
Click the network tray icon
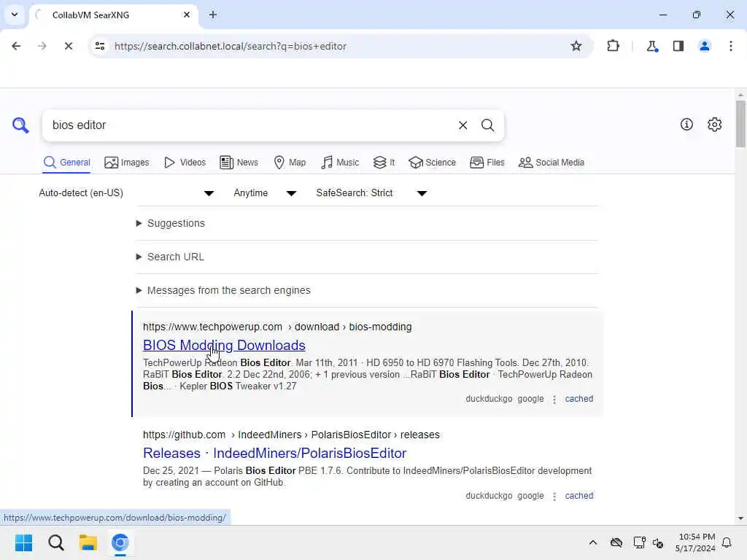639,542
